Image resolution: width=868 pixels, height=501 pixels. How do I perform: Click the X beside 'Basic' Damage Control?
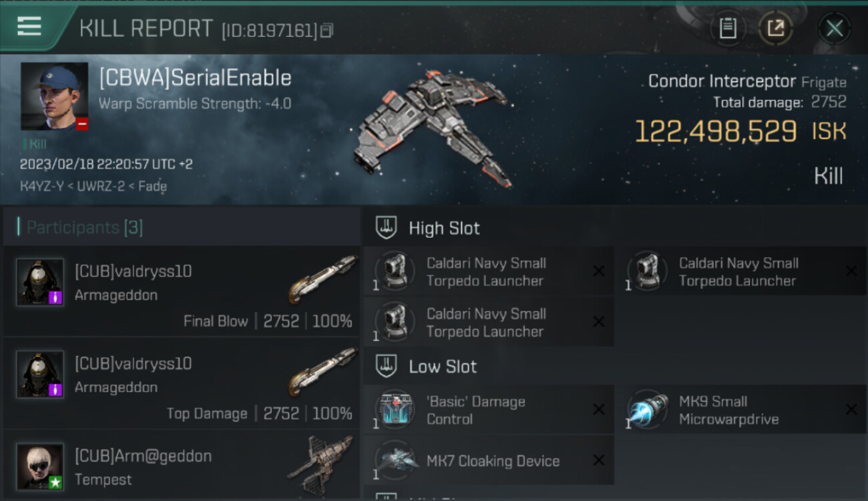599,409
